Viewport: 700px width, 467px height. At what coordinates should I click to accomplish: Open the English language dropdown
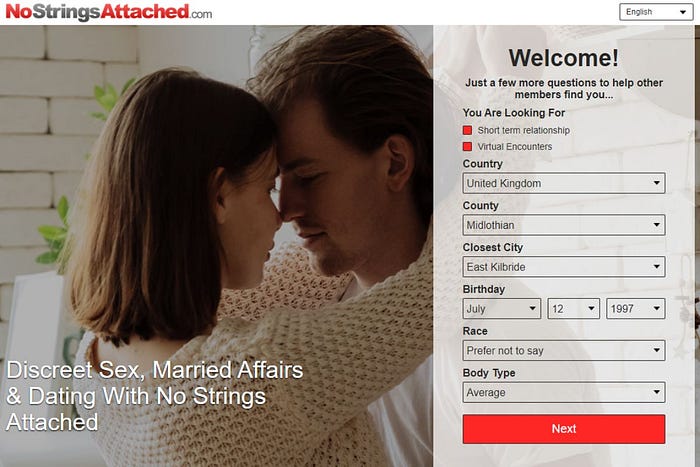[x=656, y=12]
